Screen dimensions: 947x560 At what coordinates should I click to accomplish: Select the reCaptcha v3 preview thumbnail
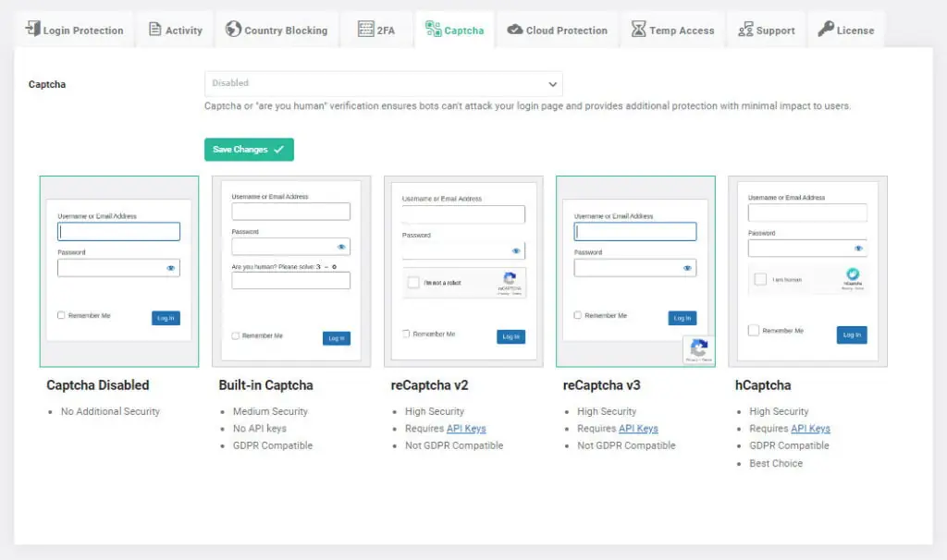[x=635, y=271]
